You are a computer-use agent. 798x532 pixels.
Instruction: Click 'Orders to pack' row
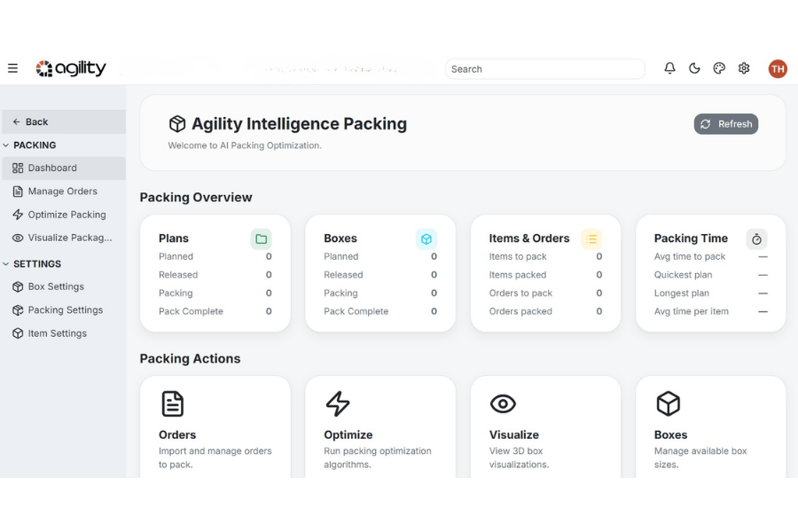tap(545, 293)
